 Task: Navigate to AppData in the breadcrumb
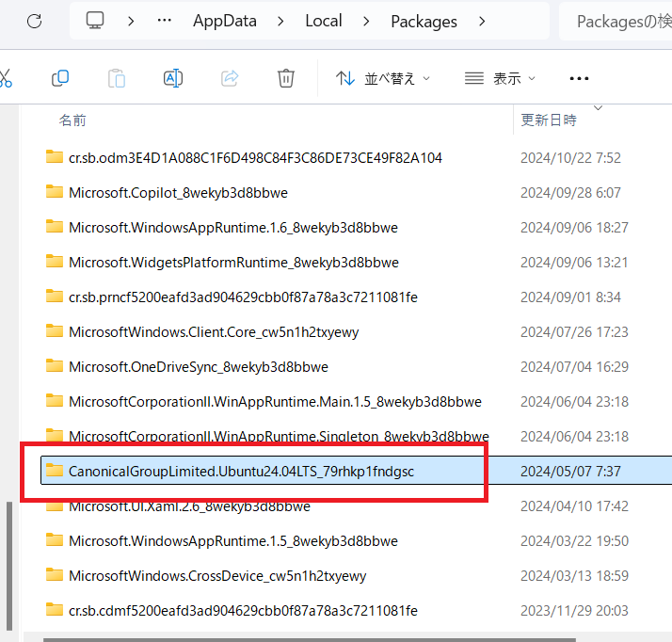coord(225,21)
